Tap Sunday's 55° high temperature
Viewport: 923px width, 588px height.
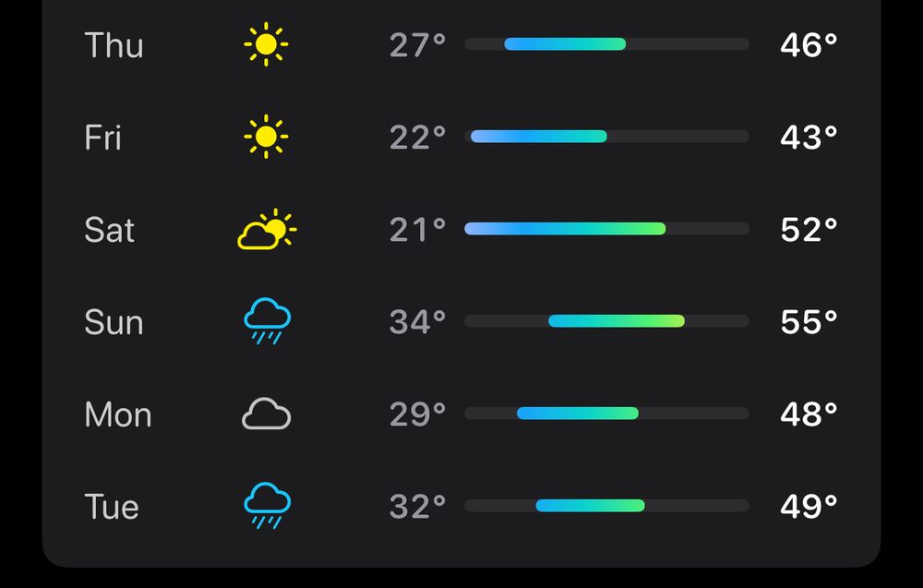click(x=809, y=322)
